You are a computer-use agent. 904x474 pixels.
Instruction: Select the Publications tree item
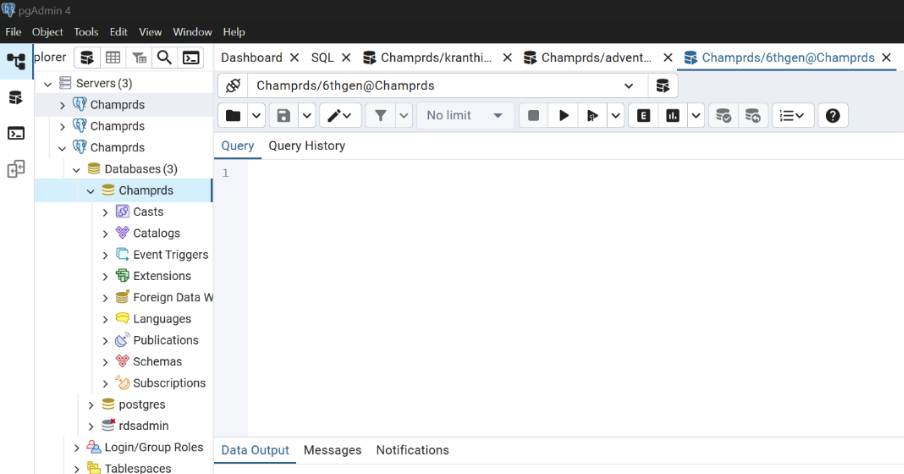[x=165, y=341]
